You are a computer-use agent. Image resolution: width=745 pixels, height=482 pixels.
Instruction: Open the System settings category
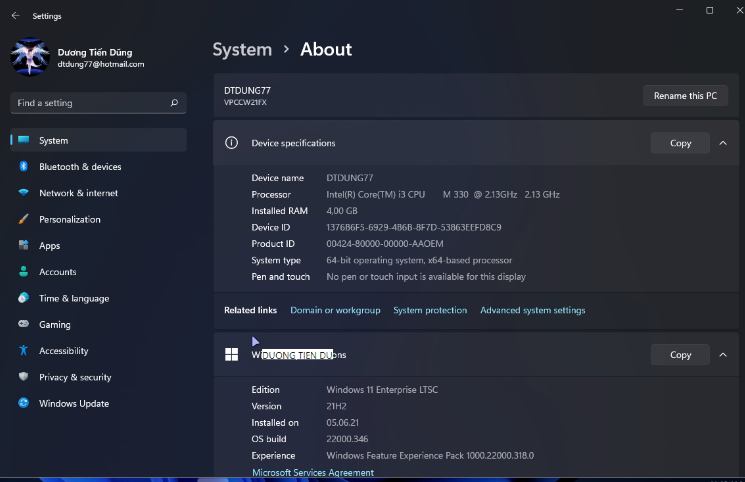98,140
